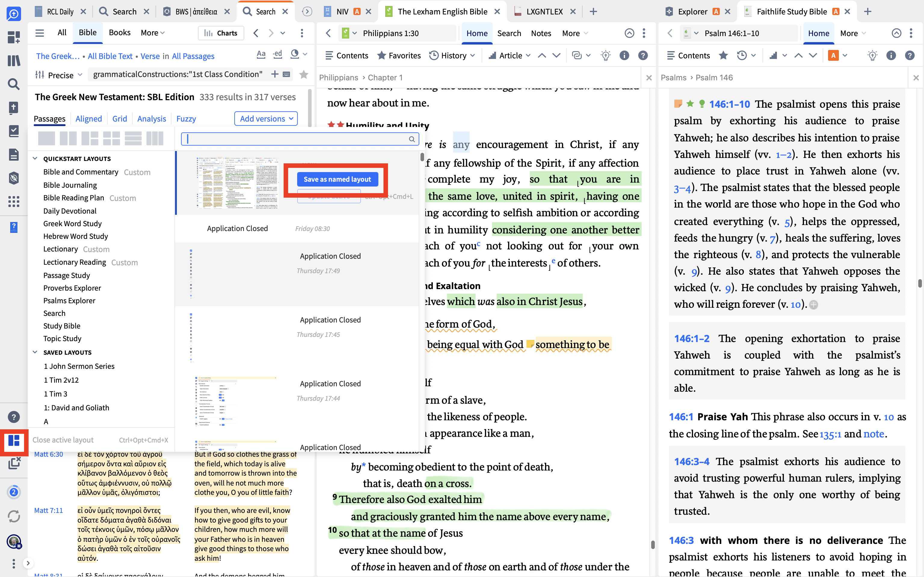Switch to the Analysis results view
The width and height of the screenshot is (924, 577).
click(152, 119)
